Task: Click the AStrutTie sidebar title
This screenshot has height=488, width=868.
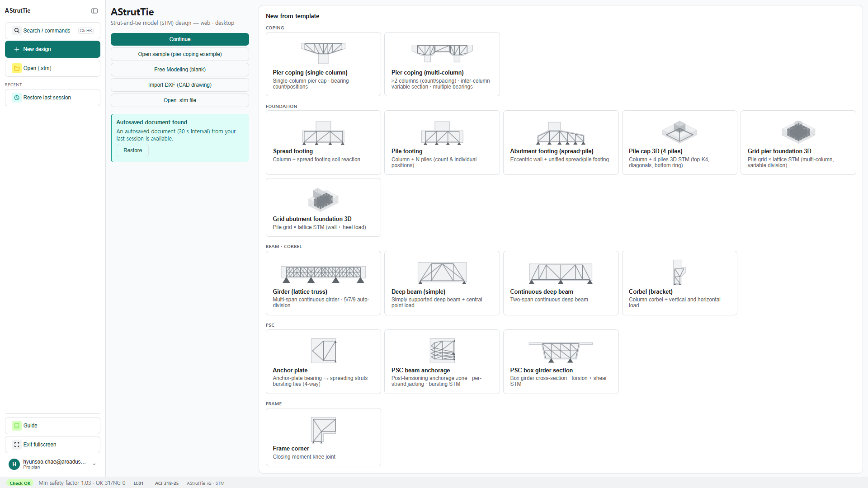Action: (x=18, y=10)
